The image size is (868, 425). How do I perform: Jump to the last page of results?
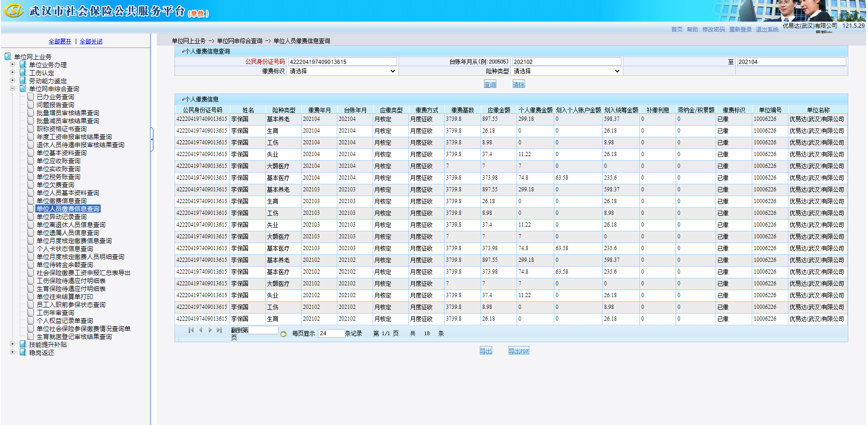coord(219,330)
